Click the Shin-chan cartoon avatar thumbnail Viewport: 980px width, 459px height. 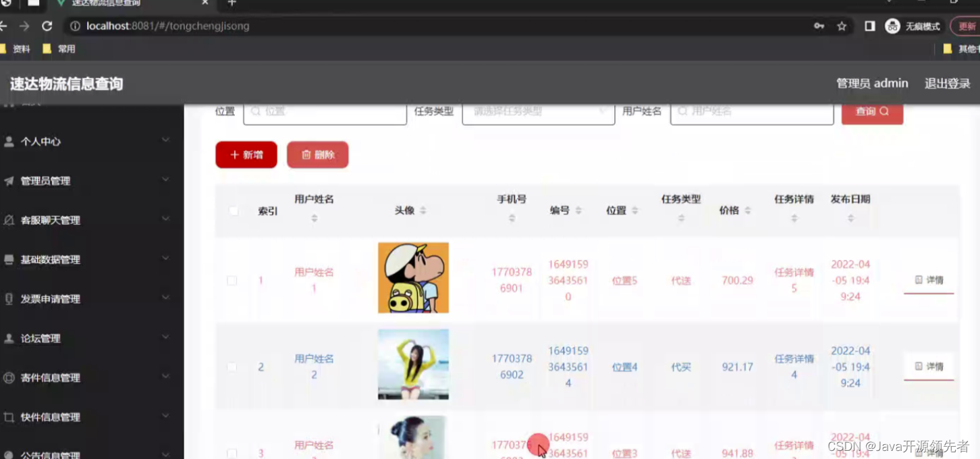click(413, 277)
